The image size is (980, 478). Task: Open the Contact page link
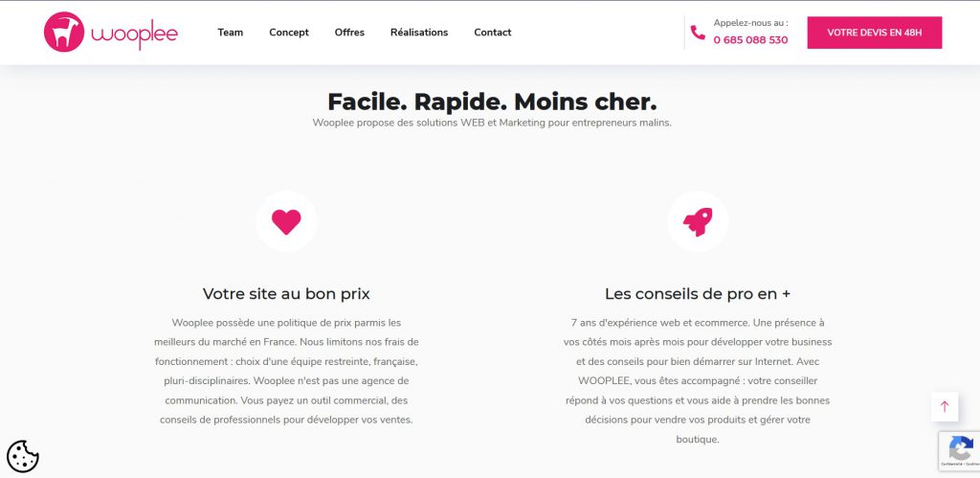tap(492, 33)
